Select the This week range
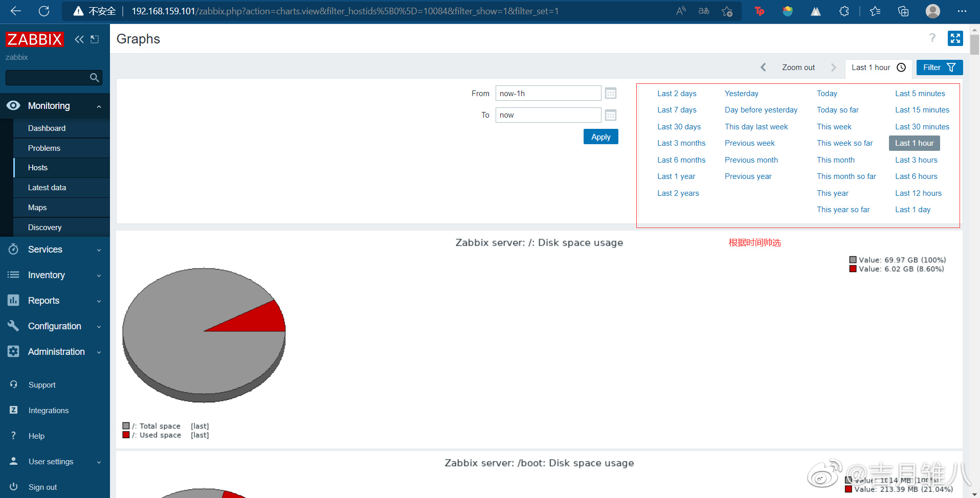 coord(834,127)
